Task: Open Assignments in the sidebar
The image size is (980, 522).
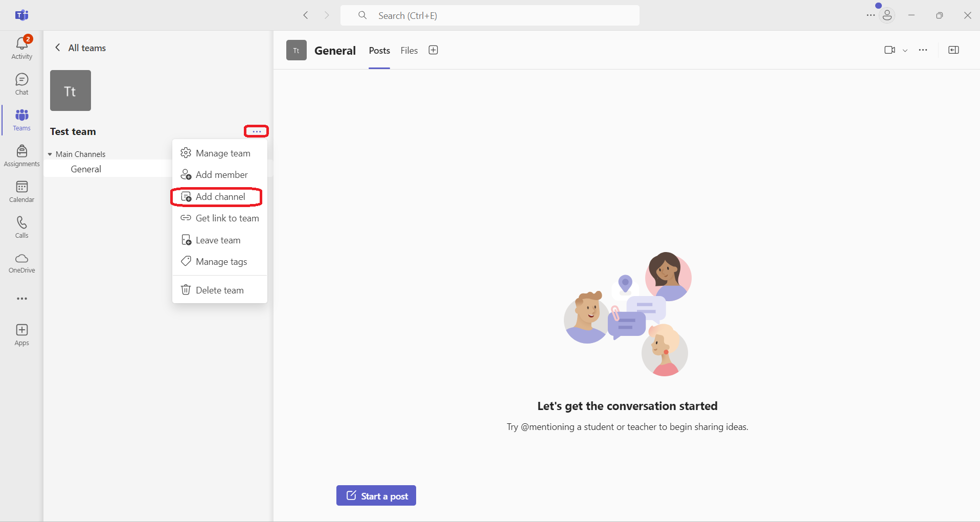Action: point(21,156)
